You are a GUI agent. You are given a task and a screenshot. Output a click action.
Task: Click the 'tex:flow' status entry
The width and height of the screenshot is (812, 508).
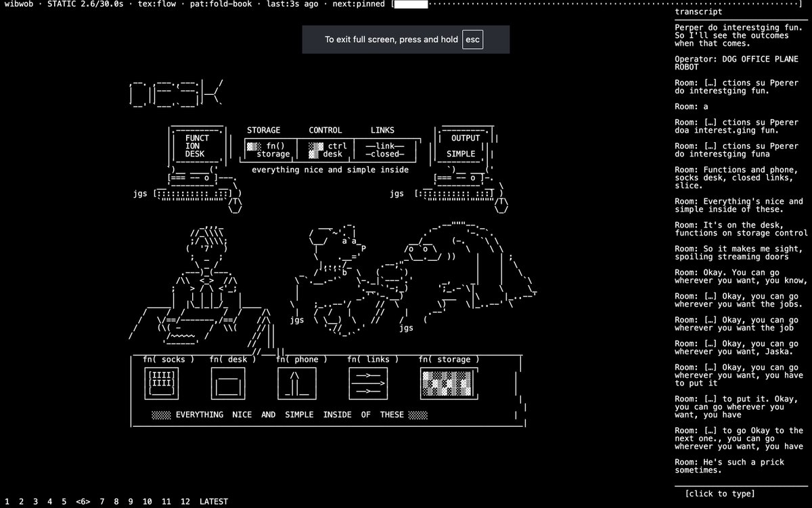(156, 4)
